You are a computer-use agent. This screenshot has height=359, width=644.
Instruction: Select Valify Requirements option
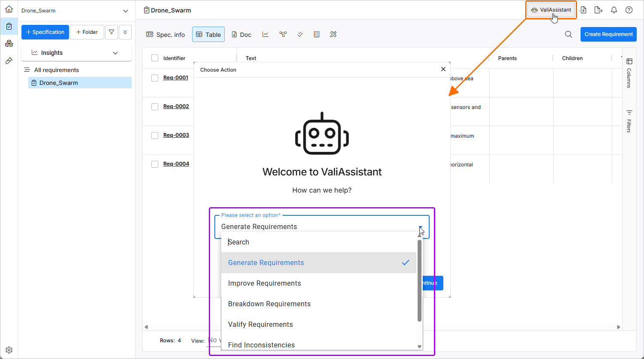[319, 325]
